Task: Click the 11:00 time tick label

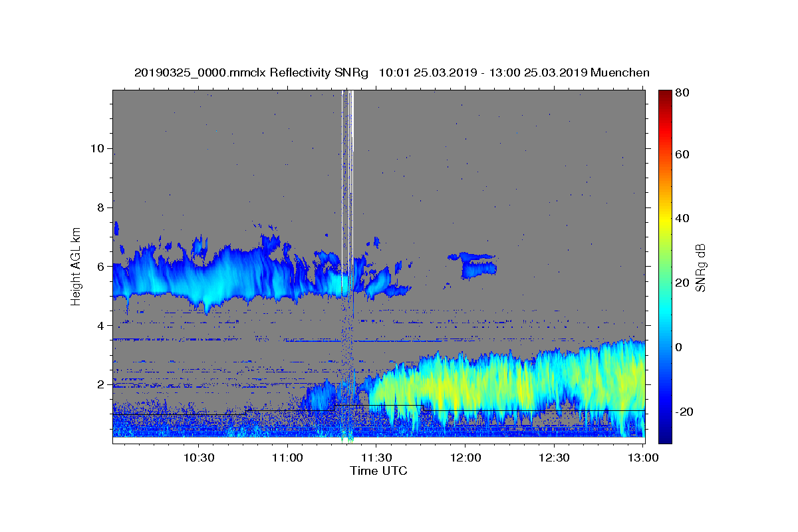Action: coord(288,458)
